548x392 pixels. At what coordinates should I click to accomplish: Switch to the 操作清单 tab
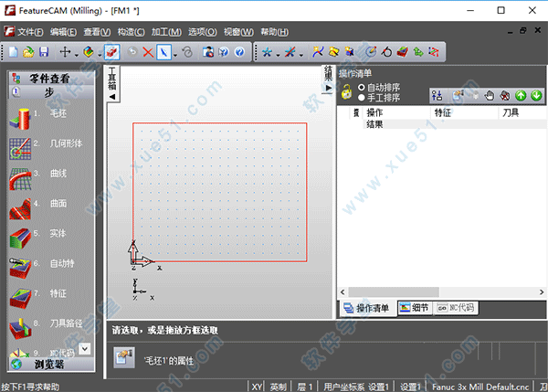pos(368,308)
